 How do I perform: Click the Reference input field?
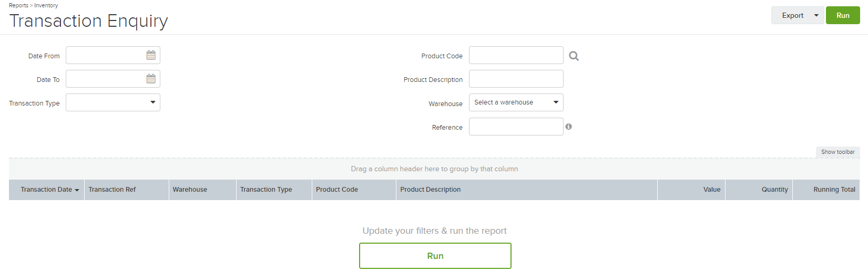(x=516, y=127)
